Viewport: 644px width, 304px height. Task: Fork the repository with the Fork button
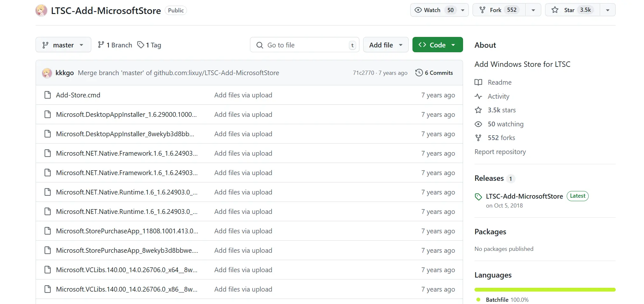click(x=499, y=10)
